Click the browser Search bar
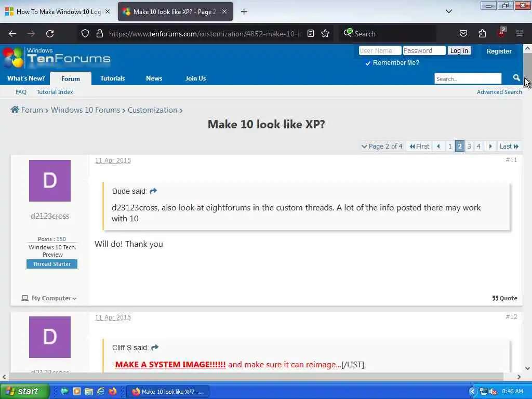Image resolution: width=532 pixels, height=399 pixels. (388, 34)
